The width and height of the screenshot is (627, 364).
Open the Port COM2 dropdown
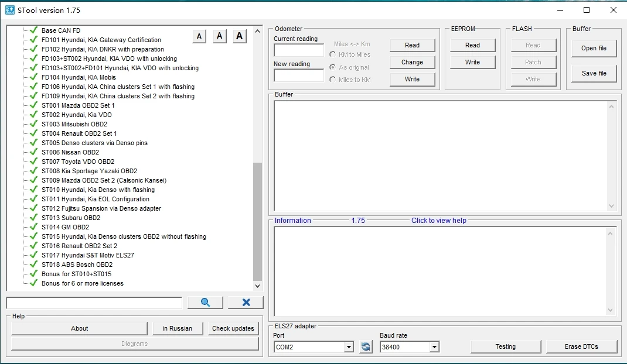349,347
